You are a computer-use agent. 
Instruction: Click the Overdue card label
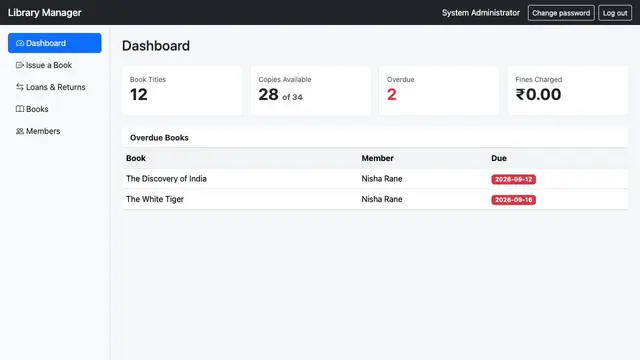(400, 80)
